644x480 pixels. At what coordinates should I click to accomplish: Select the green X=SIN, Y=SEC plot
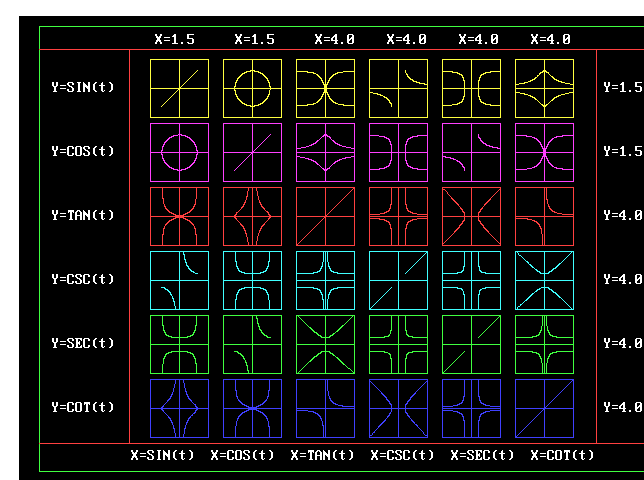(179, 344)
